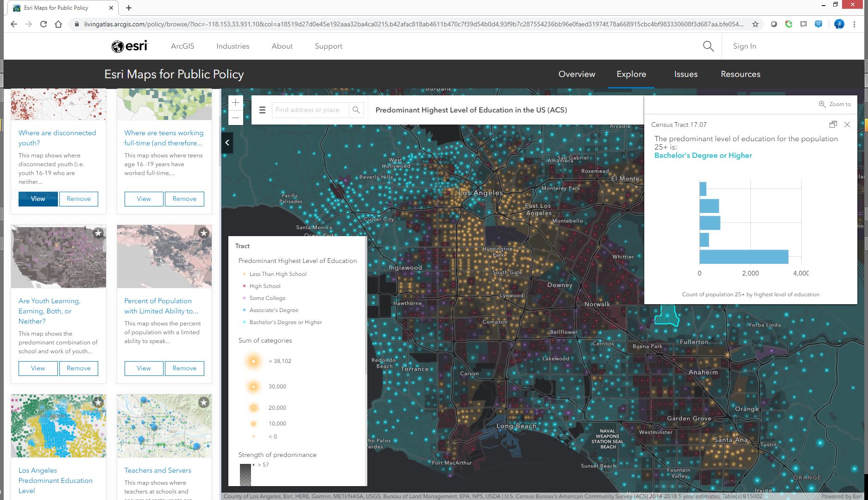The height and width of the screenshot is (500, 868).
Task: Open browser home page
Action: (58, 24)
